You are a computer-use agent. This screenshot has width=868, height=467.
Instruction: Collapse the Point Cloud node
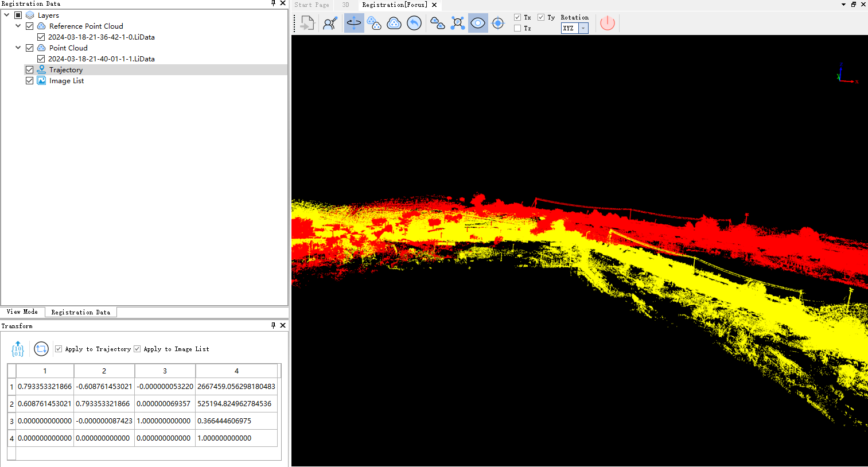tap(18, 48)
